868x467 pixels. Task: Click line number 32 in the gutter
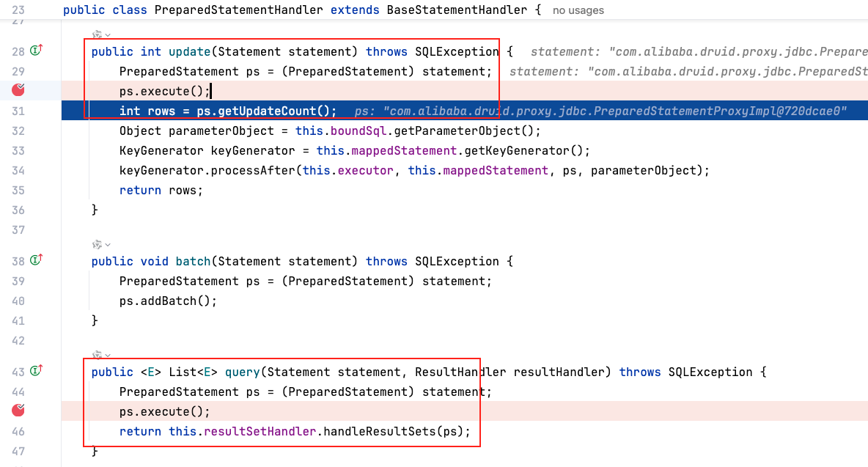pos(18,131)
